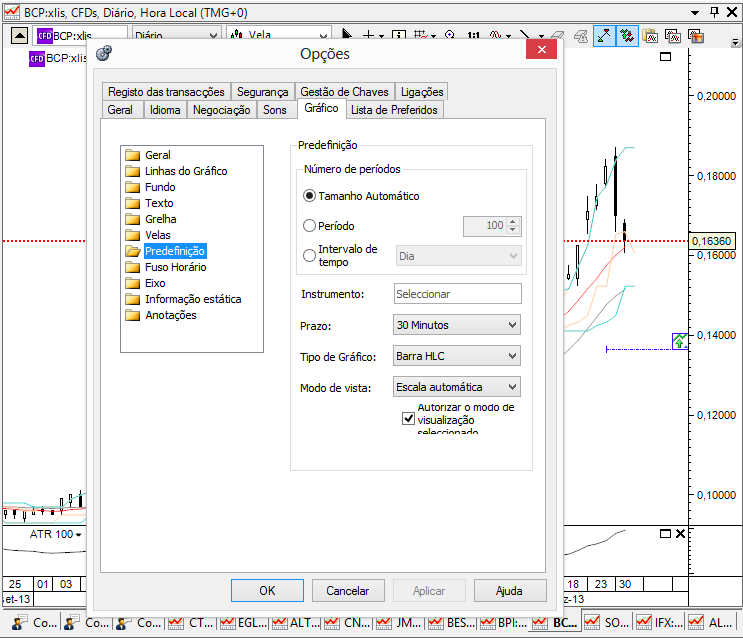This screenshot has height=638, width=743.
Task: Reset chart to 1:1 scale
Action: (x=473, y=36)
